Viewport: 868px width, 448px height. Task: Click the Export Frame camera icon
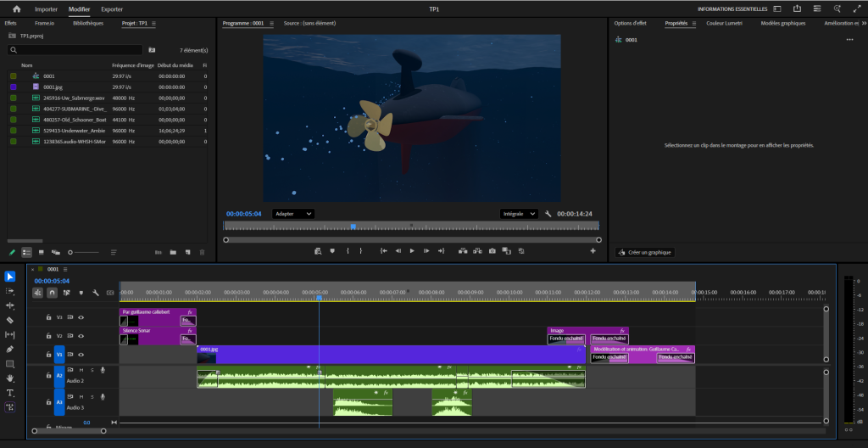pyautogui.click(x=492, y=251)
